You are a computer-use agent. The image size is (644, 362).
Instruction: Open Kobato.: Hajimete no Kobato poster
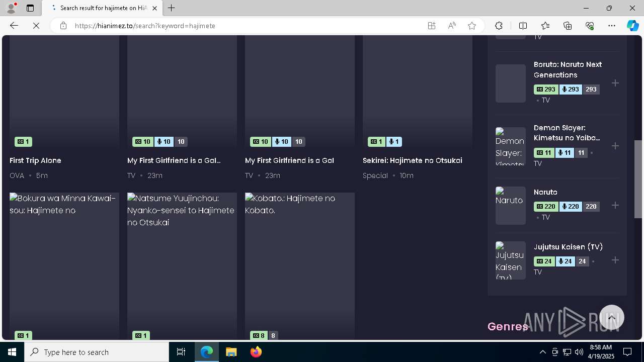pos(300,266)
